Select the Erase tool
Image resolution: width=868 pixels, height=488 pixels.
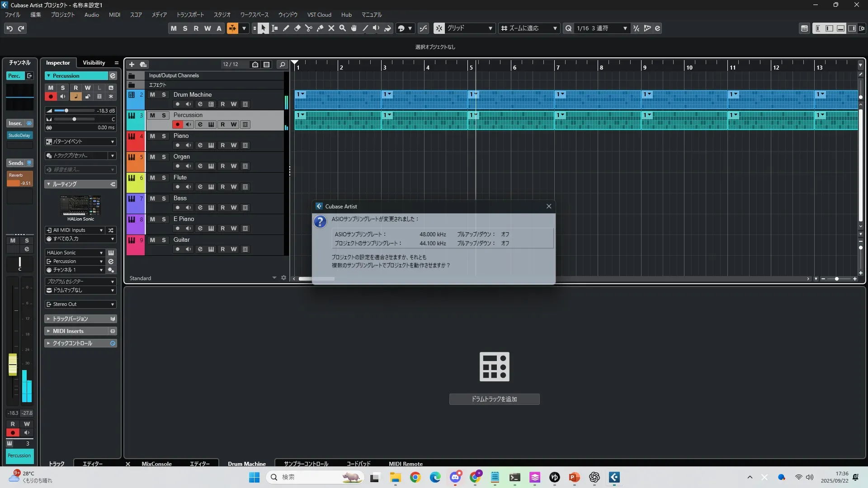point(297,28)
